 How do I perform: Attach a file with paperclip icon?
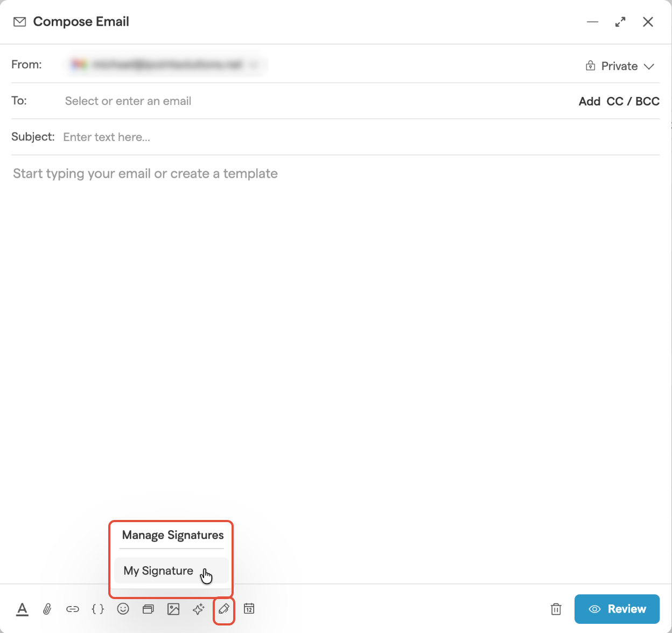tap(47, 609)
